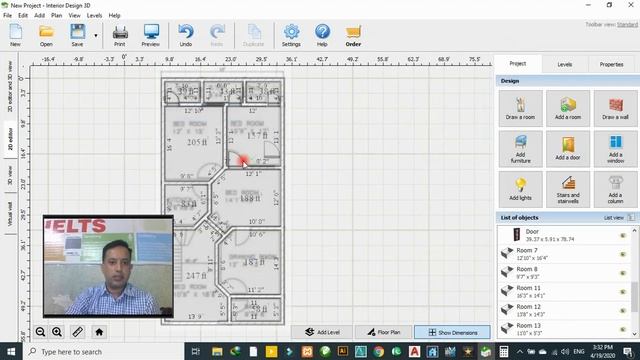Open the View menu
The height and width of the screenshot is (360, 640).
click(74, 15)
